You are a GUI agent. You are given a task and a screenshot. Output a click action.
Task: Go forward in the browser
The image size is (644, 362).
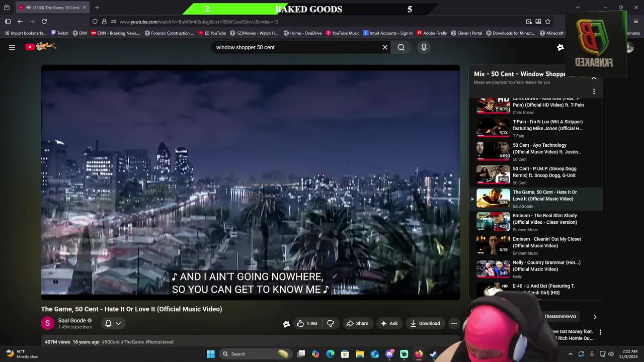(x=32, y=22)
